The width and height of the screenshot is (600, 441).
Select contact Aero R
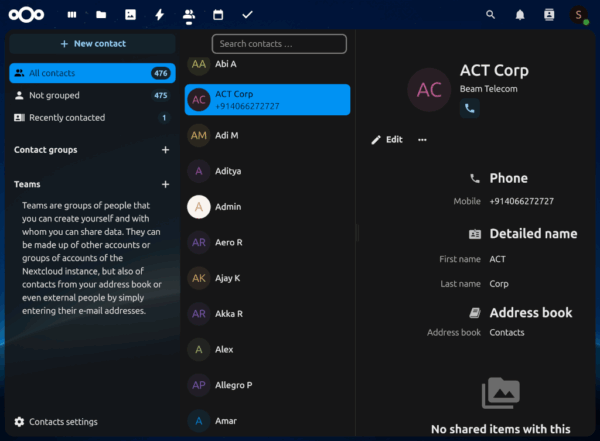click(267, 242)
